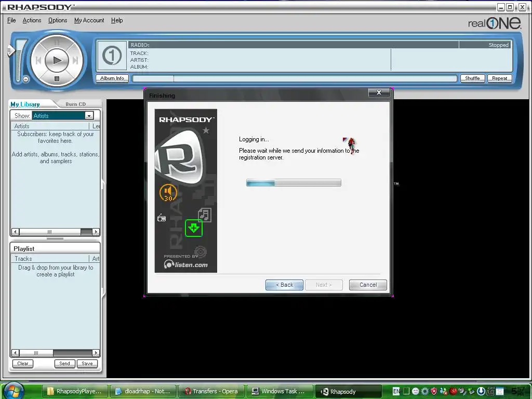This screenshot has height=399, width=532.
Task: Click the red security shield tray icon
Action: (434, 391)
